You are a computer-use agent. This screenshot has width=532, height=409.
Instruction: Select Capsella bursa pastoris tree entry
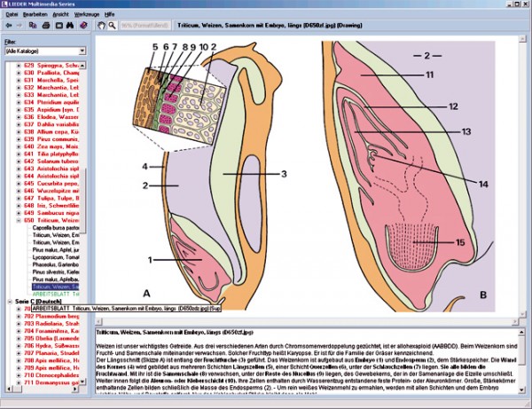pos(59,227)
